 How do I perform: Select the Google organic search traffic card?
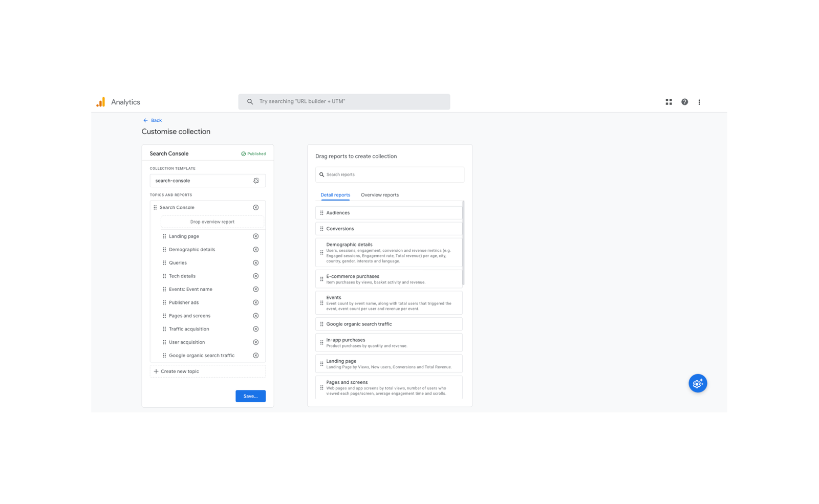(389, 324)
